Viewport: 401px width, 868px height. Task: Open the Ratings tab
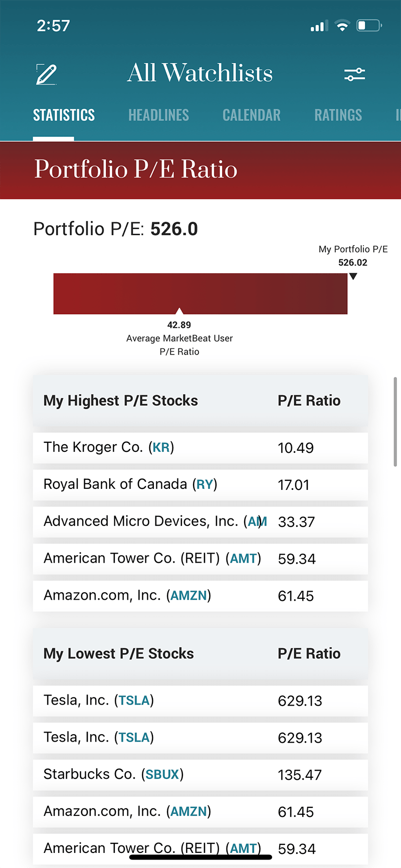coord(338,115)
